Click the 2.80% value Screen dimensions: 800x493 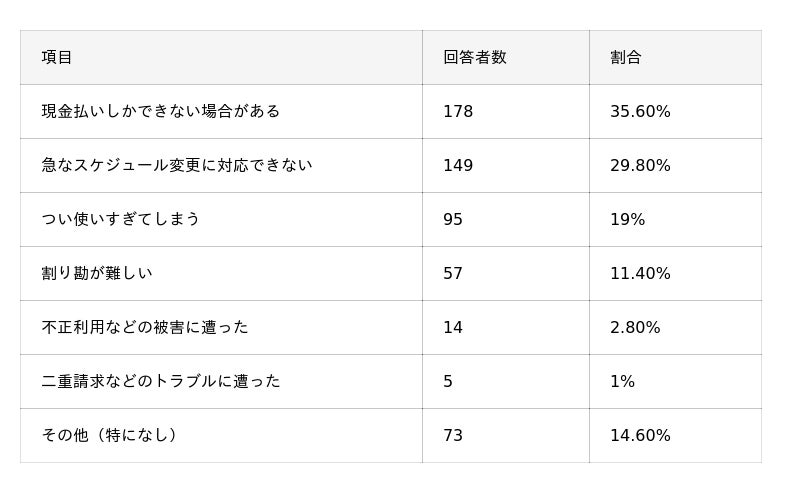tap(635, 328)
